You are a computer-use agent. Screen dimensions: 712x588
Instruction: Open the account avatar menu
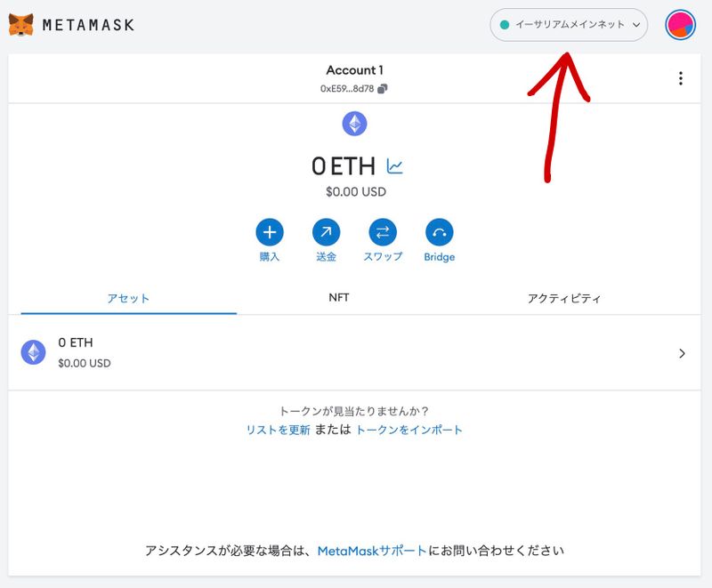pos(680,25)
